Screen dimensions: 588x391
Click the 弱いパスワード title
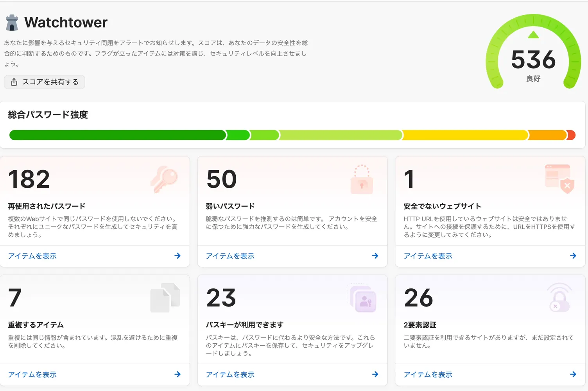[x=230, y=206]
